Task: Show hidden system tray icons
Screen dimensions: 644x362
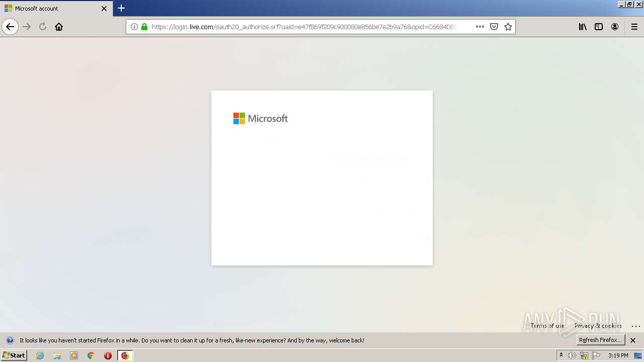Action: tap(561, 355)
